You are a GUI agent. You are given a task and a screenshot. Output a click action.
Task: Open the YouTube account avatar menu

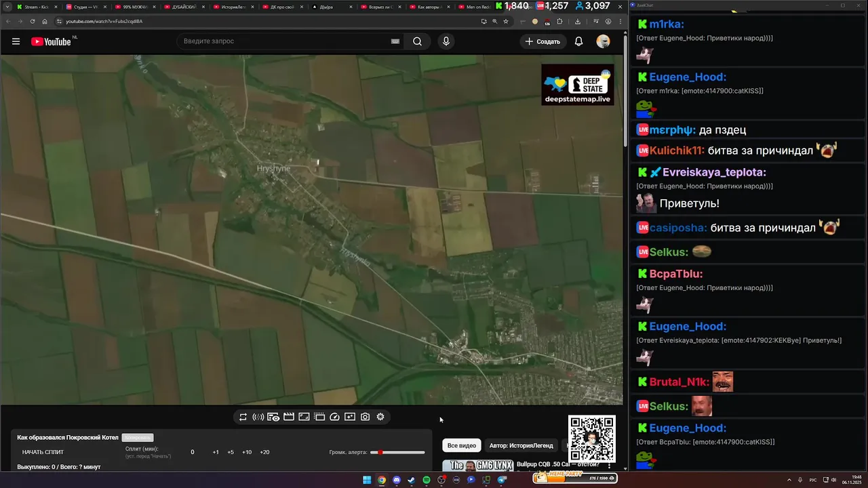pyautogui.click(x=603, y=41)
